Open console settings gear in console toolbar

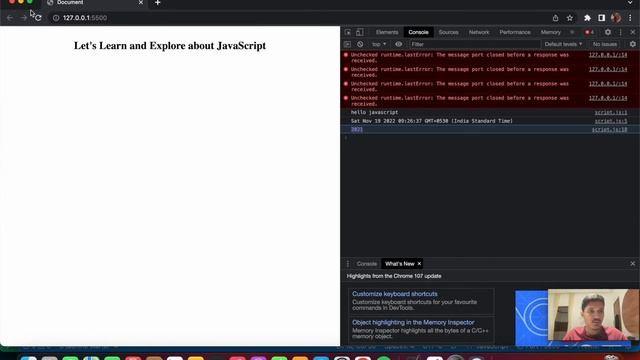coord(633,44)
